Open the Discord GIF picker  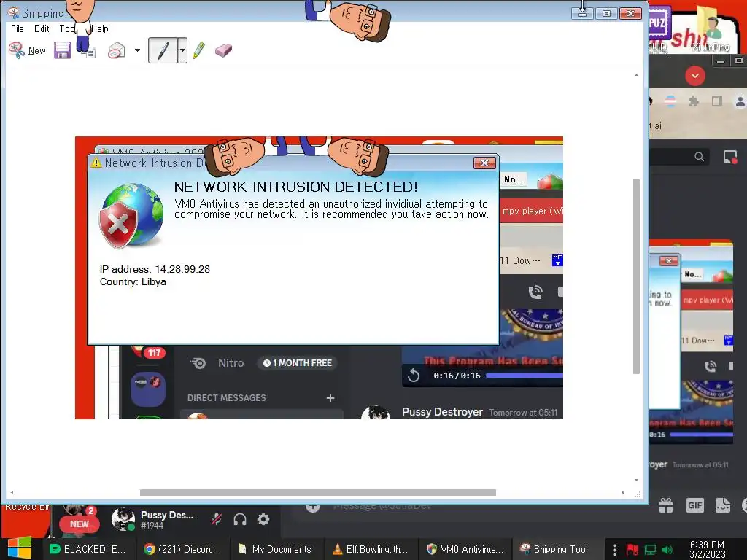coord(694,505)
